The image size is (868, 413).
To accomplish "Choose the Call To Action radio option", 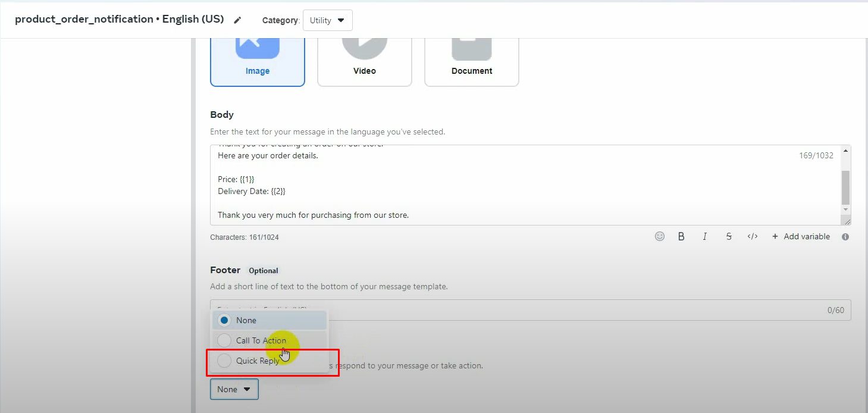I will 224,340.
